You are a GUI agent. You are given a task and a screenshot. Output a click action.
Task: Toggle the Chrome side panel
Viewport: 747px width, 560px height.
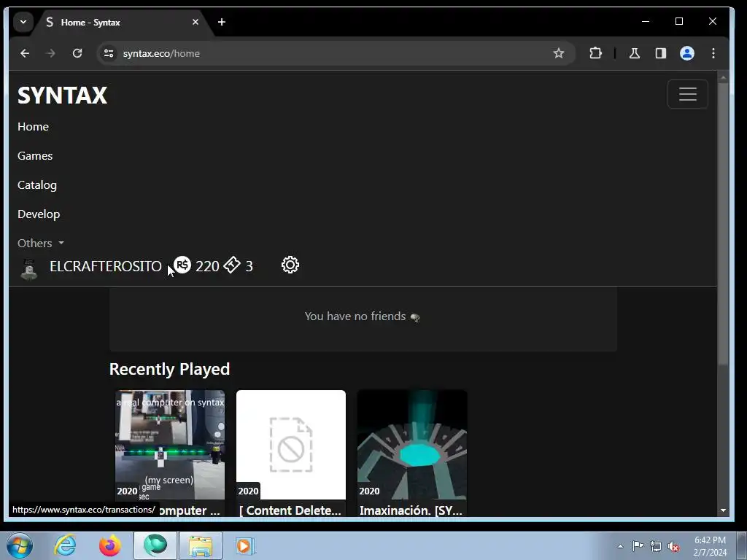click(x=660, y=53)
